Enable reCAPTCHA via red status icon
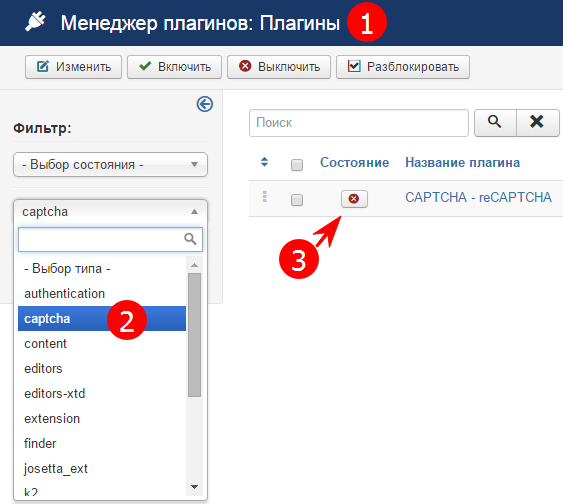Viewport: 563px width, 504px height. tap(354, 199)
